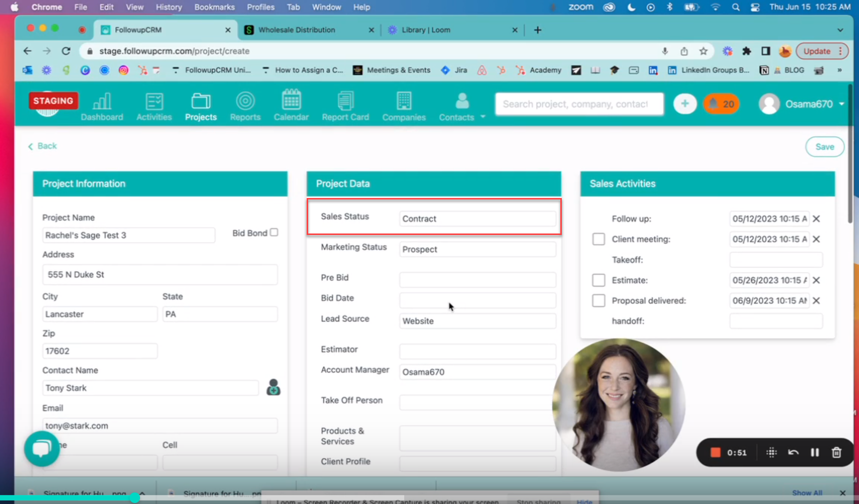Click the add new item plus button
859x504 pixels.
point(684,103)
